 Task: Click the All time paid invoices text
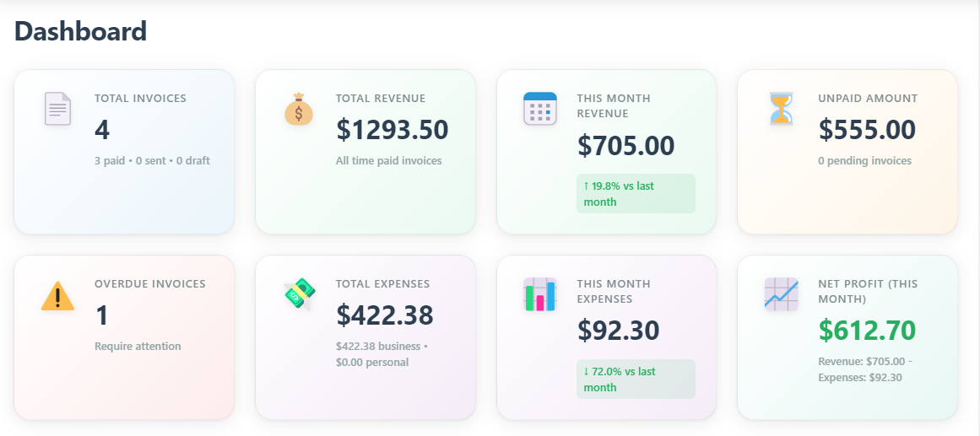coord(388,161)
